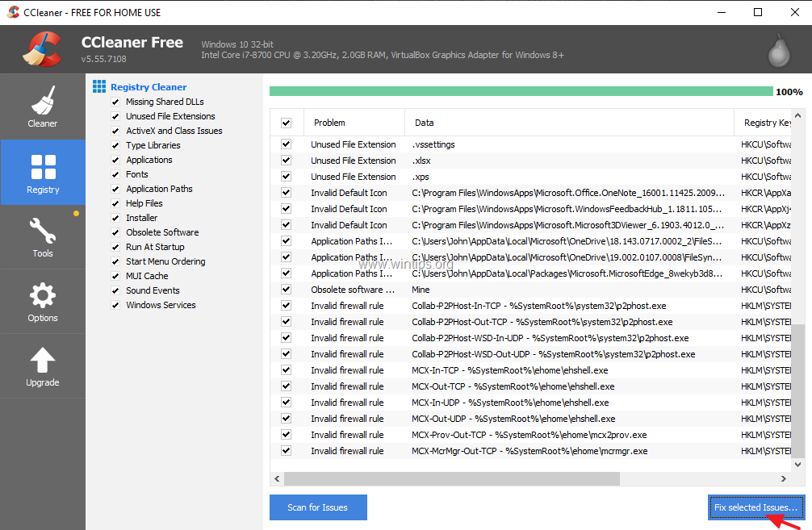Viewport: 812px width, 530px height.
Task: Toggle the MUI Cache checkbox
Action: pos(115,276)
